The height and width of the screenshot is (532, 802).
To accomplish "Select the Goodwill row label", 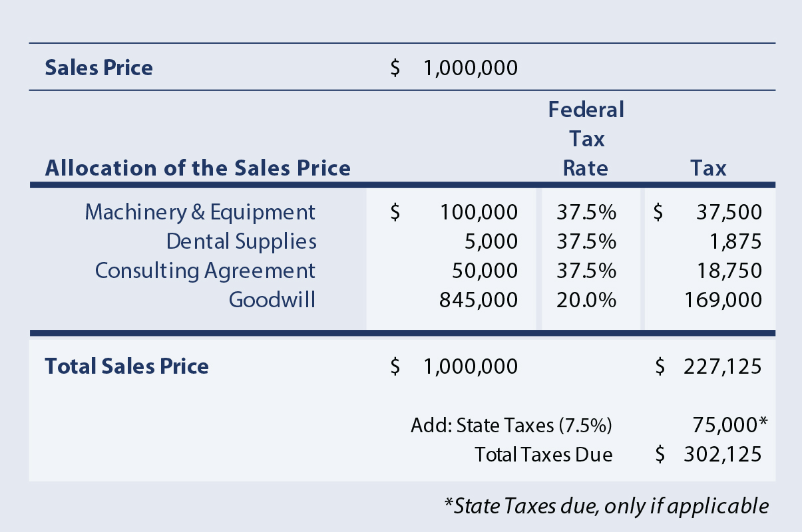I will (x=272, y=300).
